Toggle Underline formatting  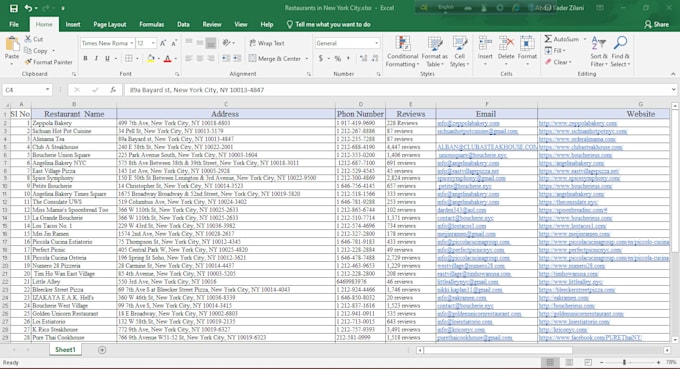point(107,58)
